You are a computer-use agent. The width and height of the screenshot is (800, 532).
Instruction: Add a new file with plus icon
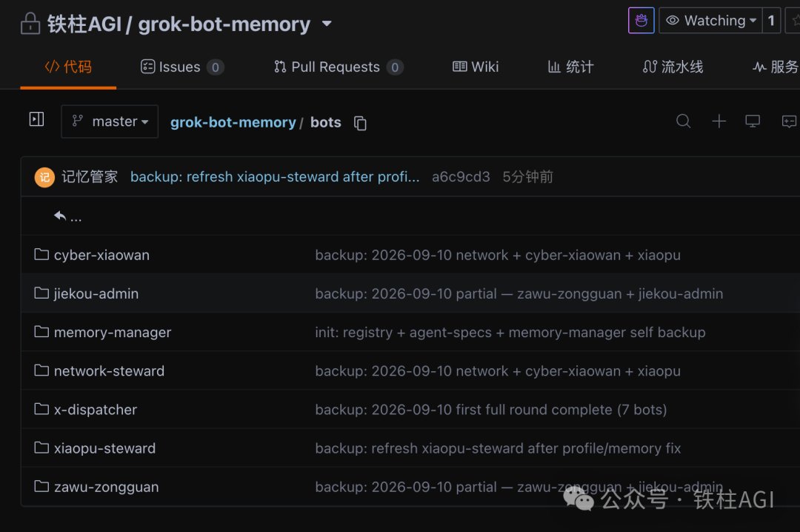tap(719, 121)
